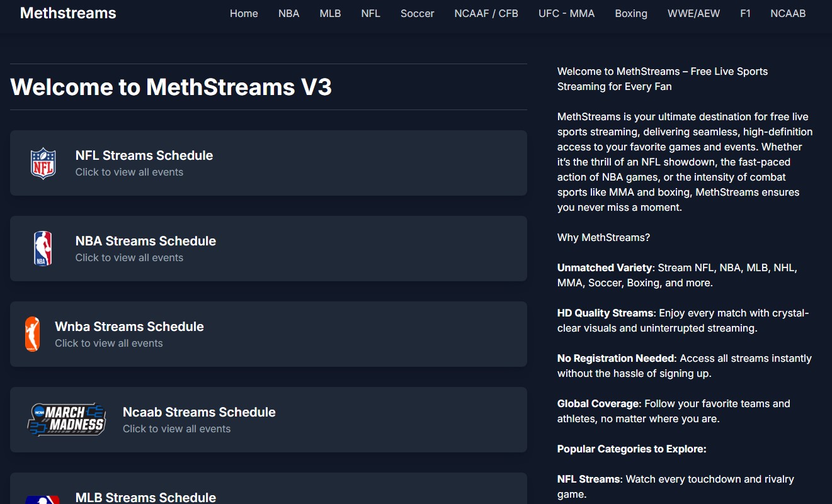Image resolution: width=832 pixels, height=504 pixels.
Task: Click the 'No Registration Needed' bold text
Action: pos(616,358)
